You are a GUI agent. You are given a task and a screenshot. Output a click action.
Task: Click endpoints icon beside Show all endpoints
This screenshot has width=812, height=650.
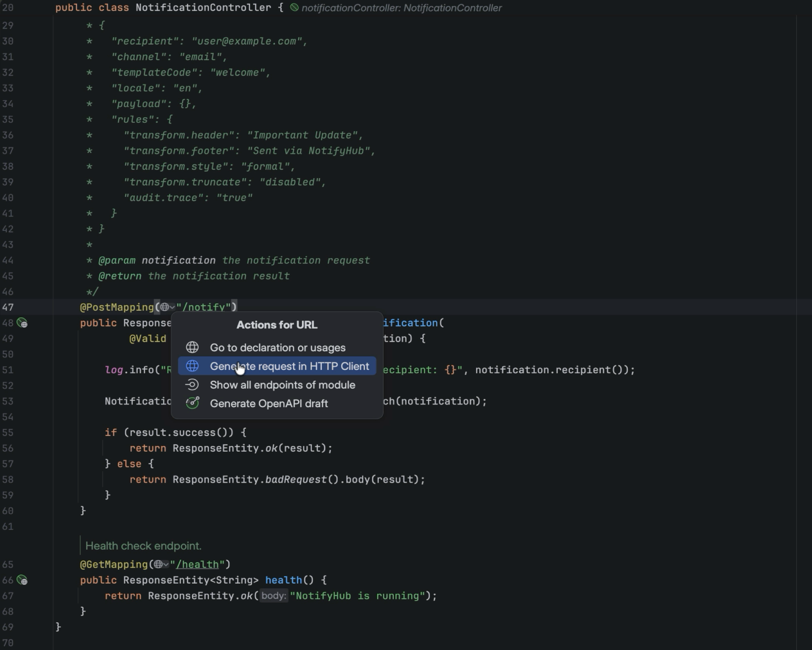[x=192, y=385]
